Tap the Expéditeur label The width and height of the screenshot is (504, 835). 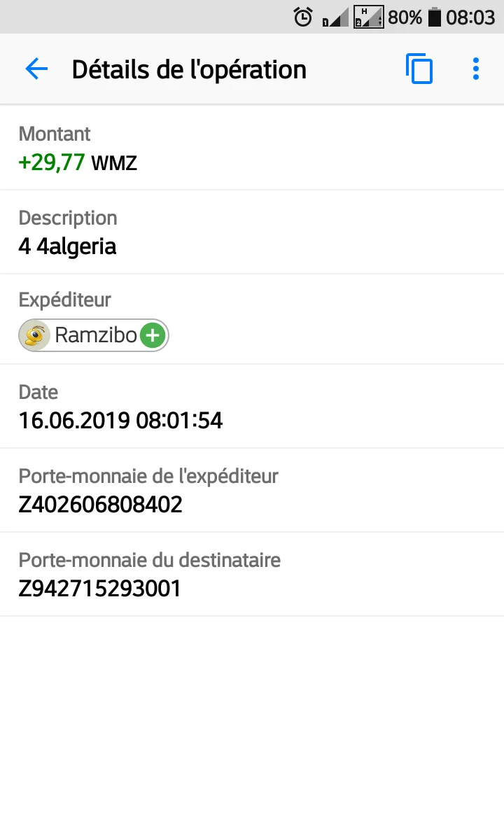click(65, 300)
